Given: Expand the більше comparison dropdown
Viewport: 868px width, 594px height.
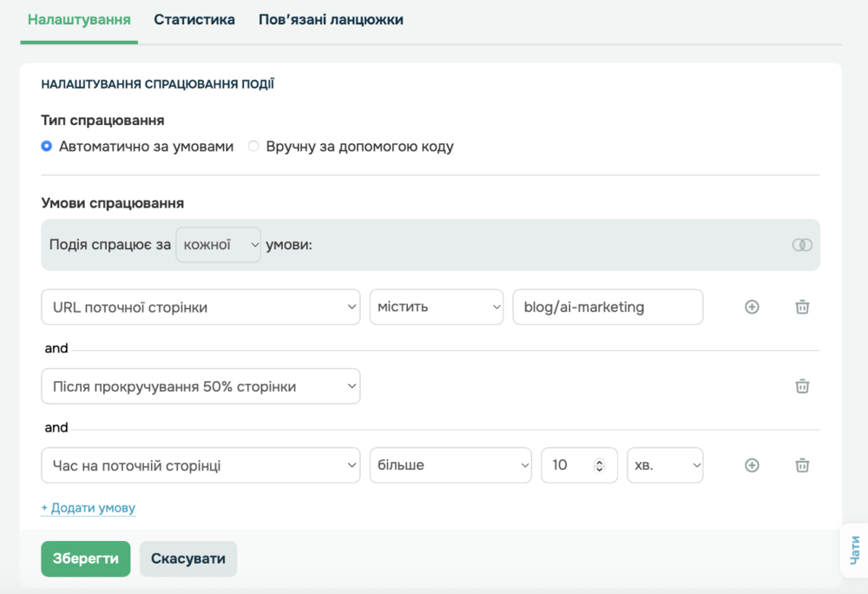Looking at the screenshot, I should pos(450,465).
